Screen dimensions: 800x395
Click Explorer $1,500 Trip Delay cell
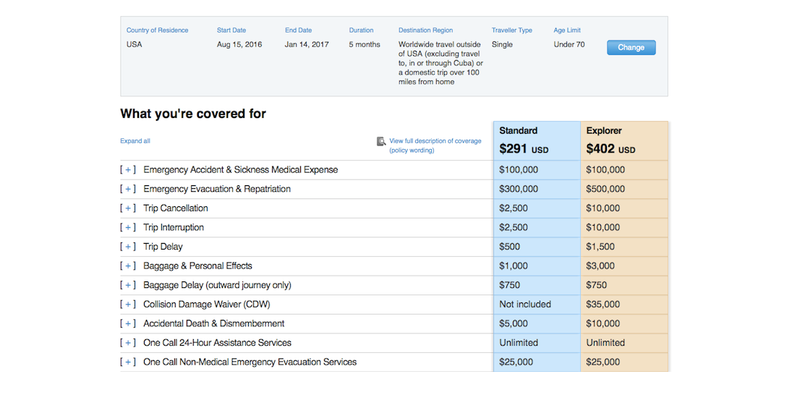[624, 246]
